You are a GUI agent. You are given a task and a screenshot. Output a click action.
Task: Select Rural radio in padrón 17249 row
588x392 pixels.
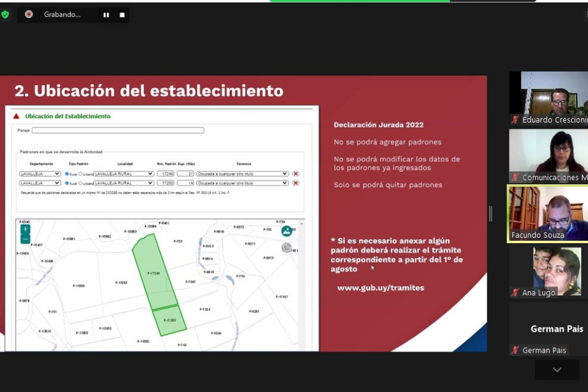(67, 174)
